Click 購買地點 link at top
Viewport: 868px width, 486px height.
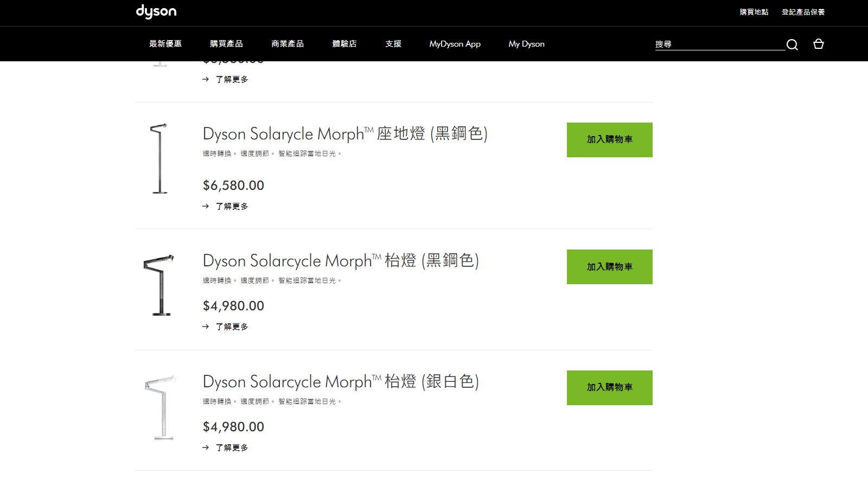point(754,12)
